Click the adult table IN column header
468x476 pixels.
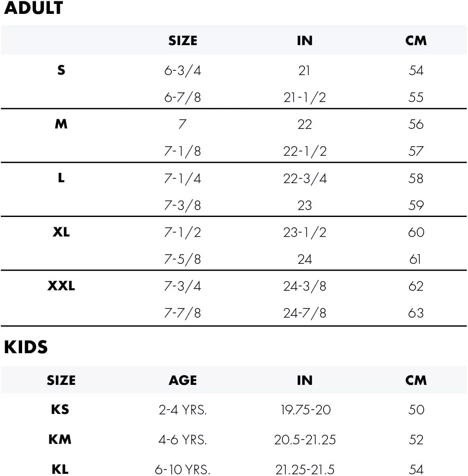click(x=304, y=41)
